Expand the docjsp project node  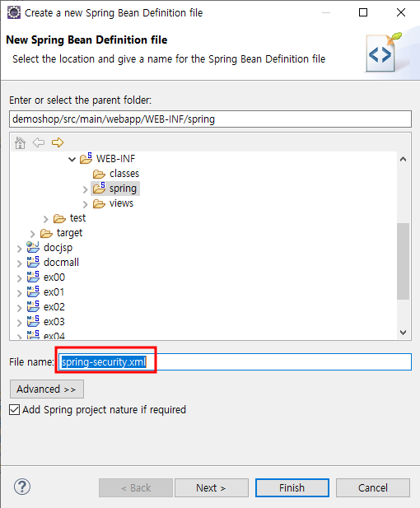click(x=20, y=249)
